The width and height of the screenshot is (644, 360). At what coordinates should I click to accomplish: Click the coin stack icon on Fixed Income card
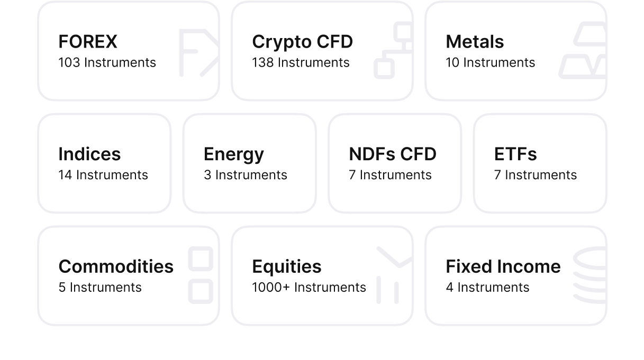(x=589, y=275)
